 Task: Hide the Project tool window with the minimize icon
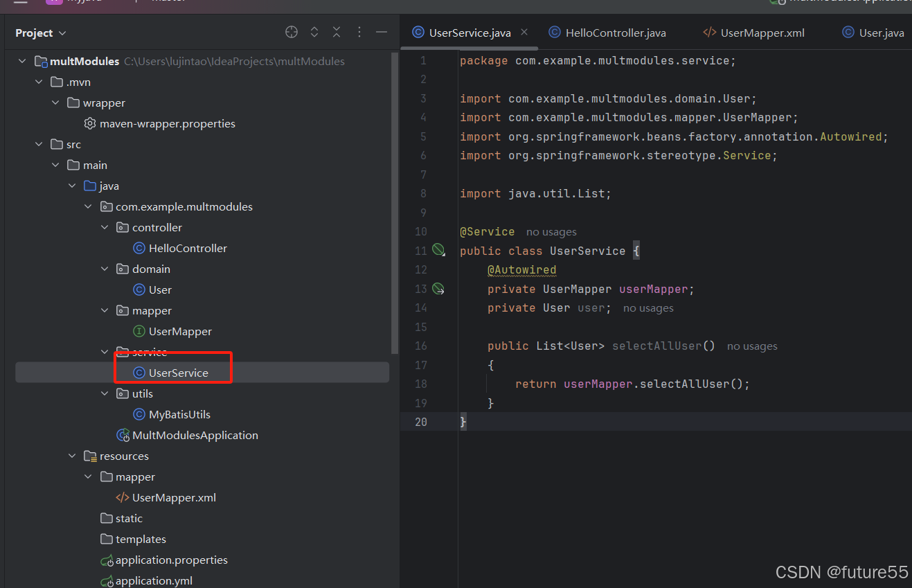point(382,32)
